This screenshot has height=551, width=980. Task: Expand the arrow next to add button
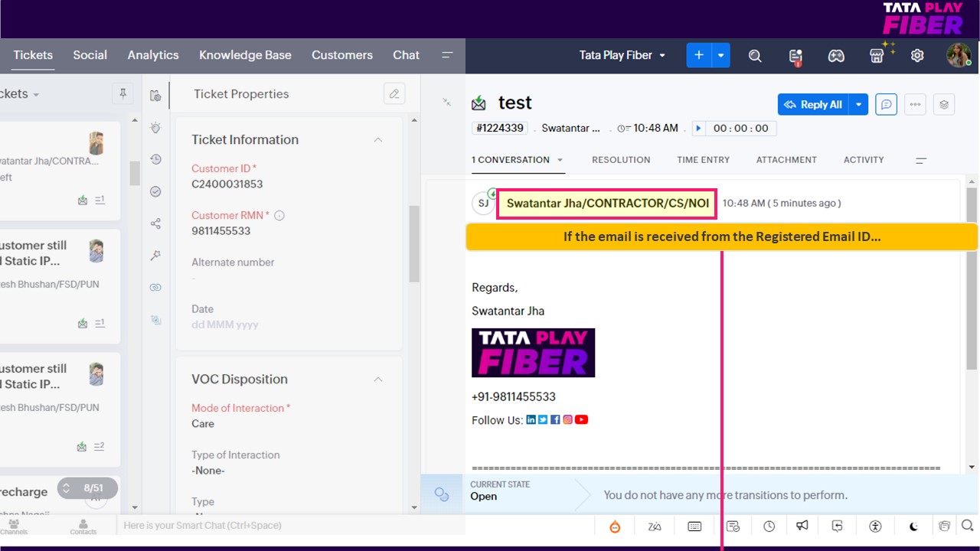pyautogui.click(x=721, y=55)
